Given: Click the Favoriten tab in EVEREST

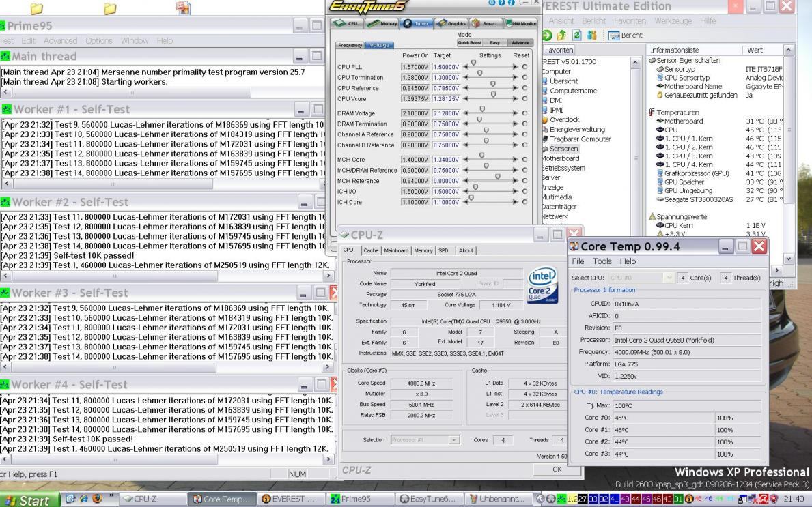Looking at the screenshot, I should point(559,50).
